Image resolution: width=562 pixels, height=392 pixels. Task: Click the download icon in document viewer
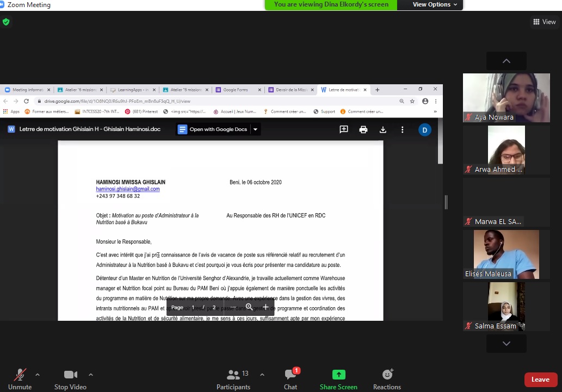tap(383, 129)
